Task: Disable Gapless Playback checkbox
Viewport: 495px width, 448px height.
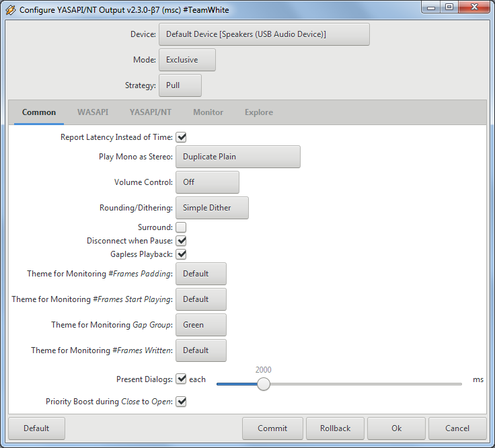Action: (x=181, y=254)
